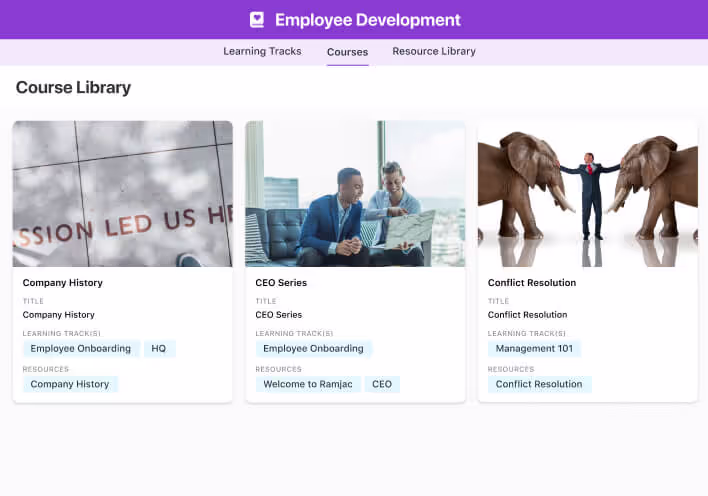The image size is (708, 496).
Task: Click the CEO resource tag
Action: coord(382,384)
